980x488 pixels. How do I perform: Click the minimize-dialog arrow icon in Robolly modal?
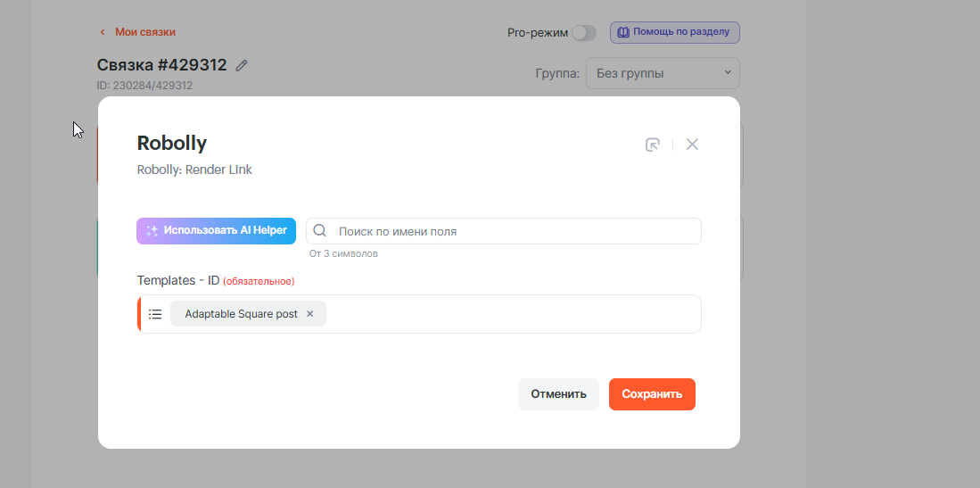click(x=653, y=145)
